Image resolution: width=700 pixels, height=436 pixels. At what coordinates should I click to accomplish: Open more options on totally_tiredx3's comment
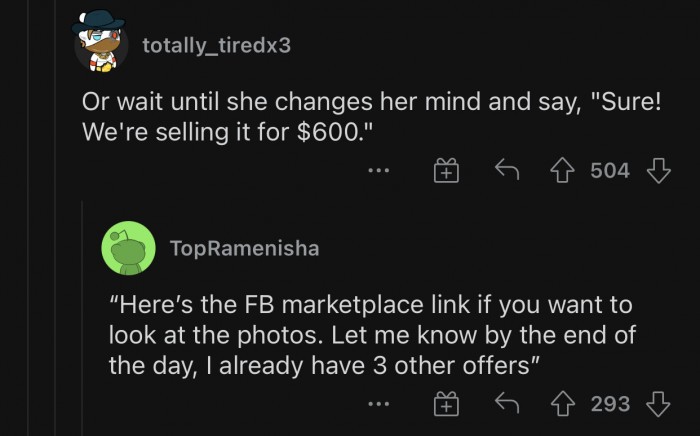379,170
